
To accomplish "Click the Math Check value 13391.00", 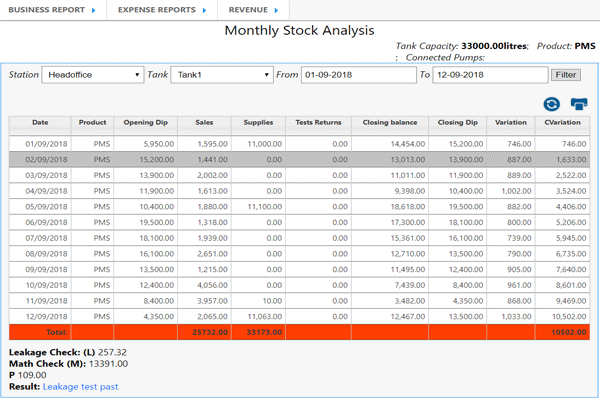I will coord(108,364).
